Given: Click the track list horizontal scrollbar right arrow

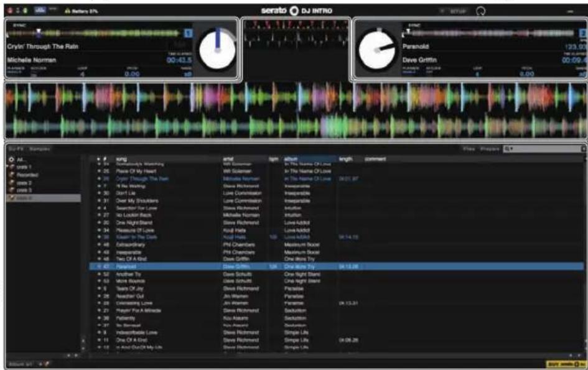Looking at the screenshot, I should 579,355.
